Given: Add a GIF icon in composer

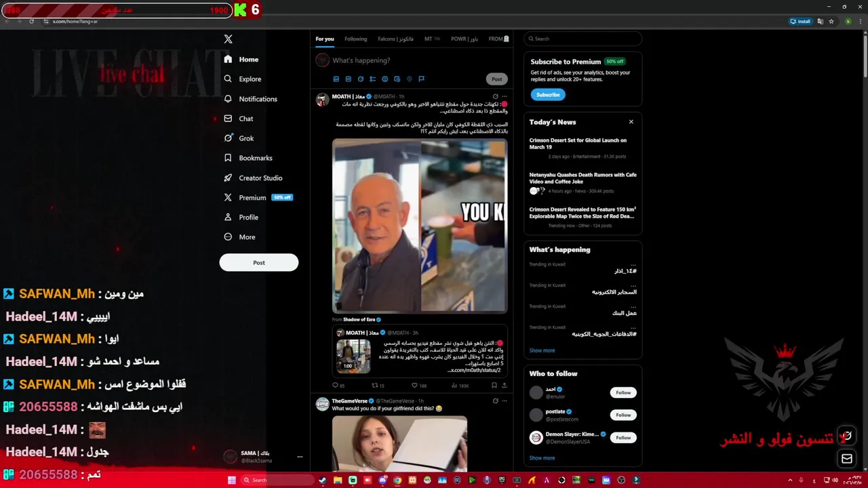Looking at the screenshot, I should point(348,79).
